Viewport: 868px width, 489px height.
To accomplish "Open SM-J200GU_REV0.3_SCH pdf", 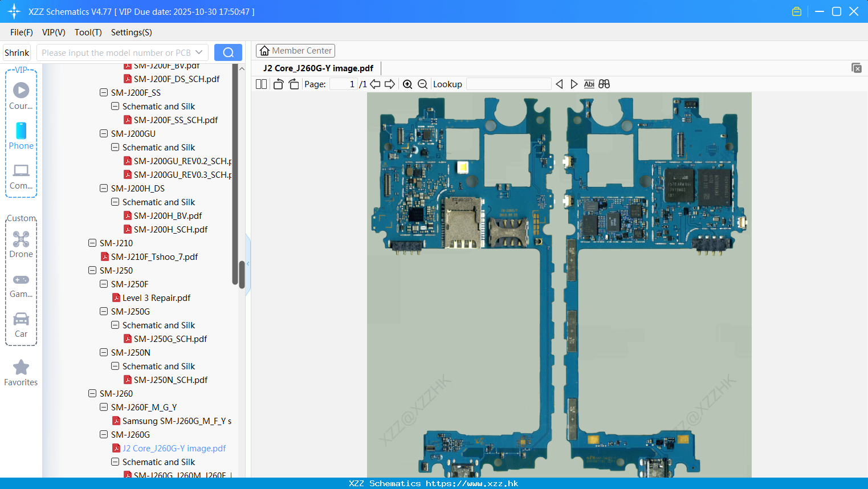I will click(x=183, y=174).
